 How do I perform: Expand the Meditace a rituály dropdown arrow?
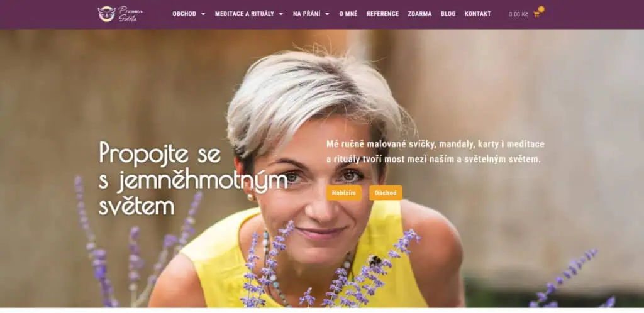pyautogui.click(x=281, y=14)
